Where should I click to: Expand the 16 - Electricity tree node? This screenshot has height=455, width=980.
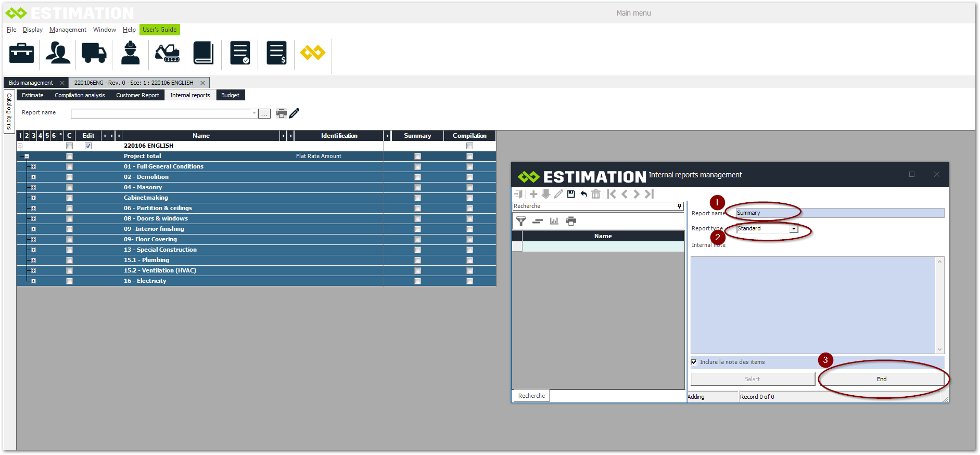click(x=33, y=281)
